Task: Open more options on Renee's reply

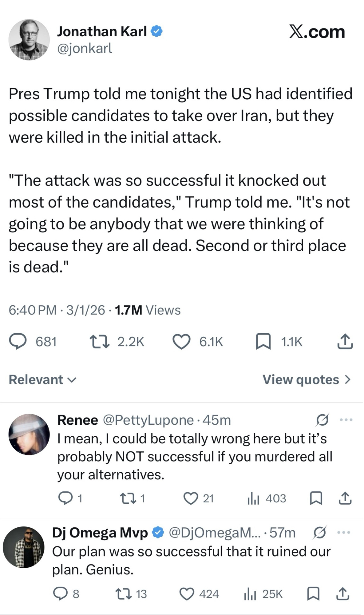Action: pyautogui.click(x=346, y=420)
